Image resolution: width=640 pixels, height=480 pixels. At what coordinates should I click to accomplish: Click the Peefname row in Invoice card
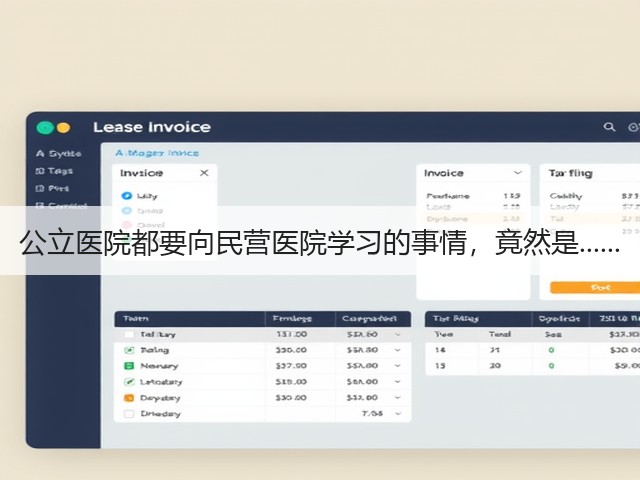click(473, 196)
